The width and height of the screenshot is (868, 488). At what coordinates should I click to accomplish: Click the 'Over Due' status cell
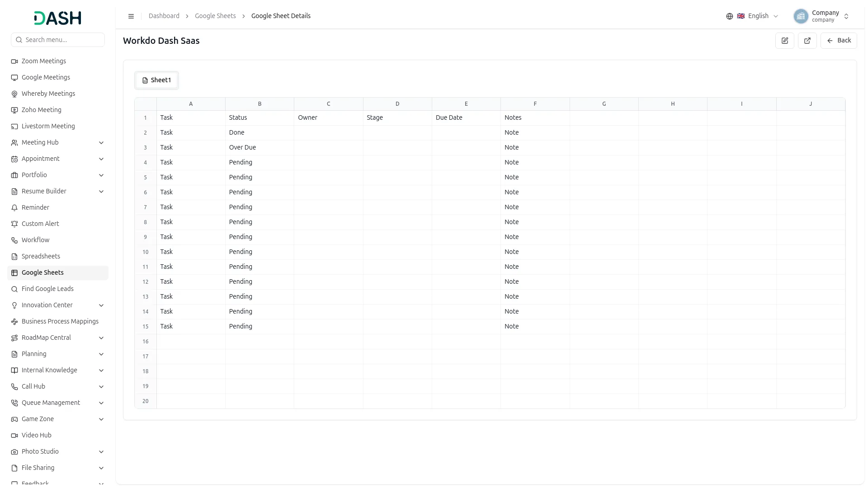(x=259, y=148)
